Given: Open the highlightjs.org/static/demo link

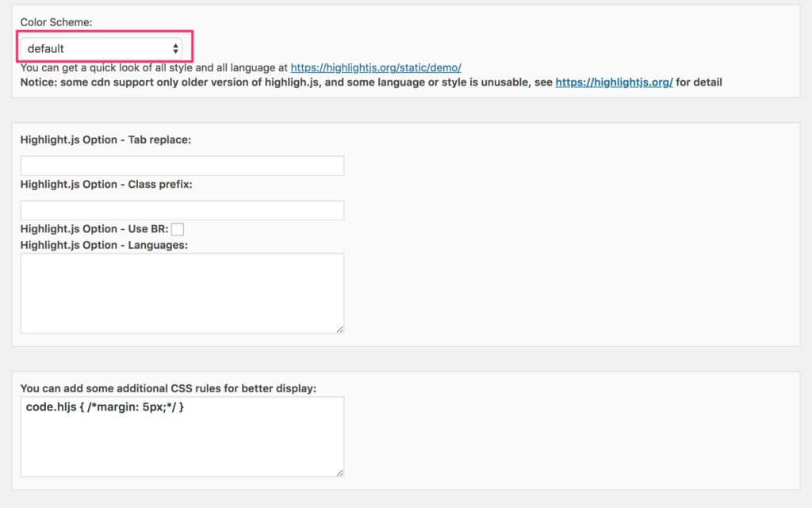Looking at the screenshot, I should [375, 68].
